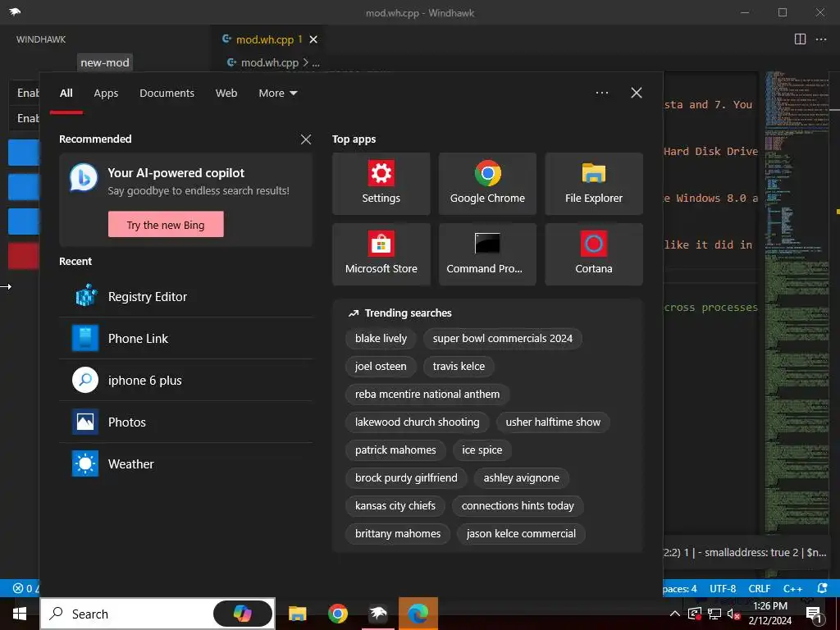Switch to Web search tab
Screen dimensions: 840x630
coord(226,94)
